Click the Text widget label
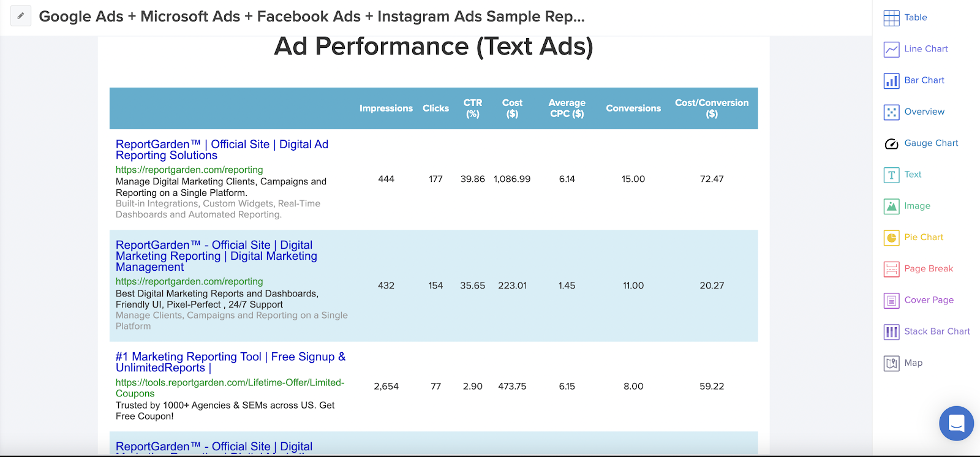This screenshot has height=457, width=980. [x=913, y=175]
